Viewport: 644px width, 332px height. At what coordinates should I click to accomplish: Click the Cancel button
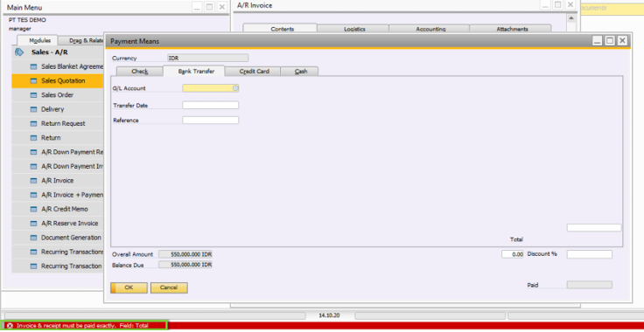(169, 287)
